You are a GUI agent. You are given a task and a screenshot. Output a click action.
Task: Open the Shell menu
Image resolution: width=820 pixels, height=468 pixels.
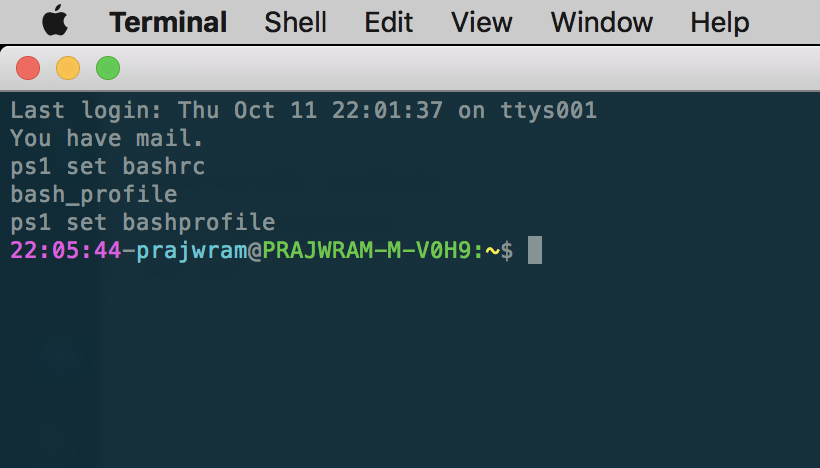click(x=295, y=22)
